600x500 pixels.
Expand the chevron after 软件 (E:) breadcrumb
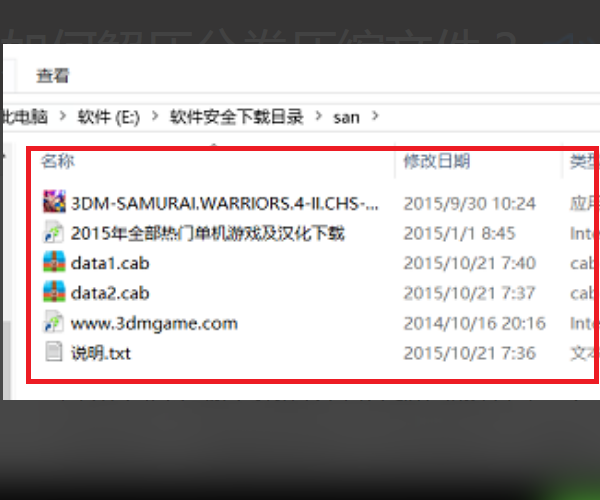155,116
